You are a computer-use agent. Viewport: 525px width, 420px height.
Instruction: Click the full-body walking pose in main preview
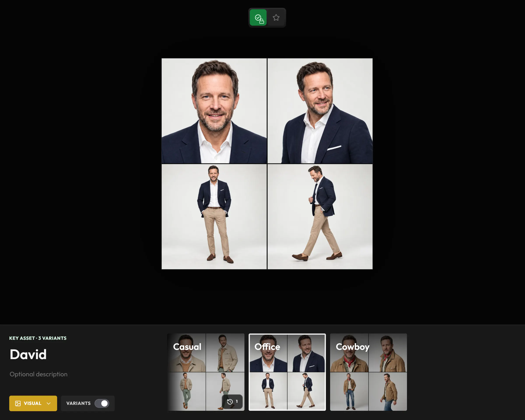click(320, 217)
